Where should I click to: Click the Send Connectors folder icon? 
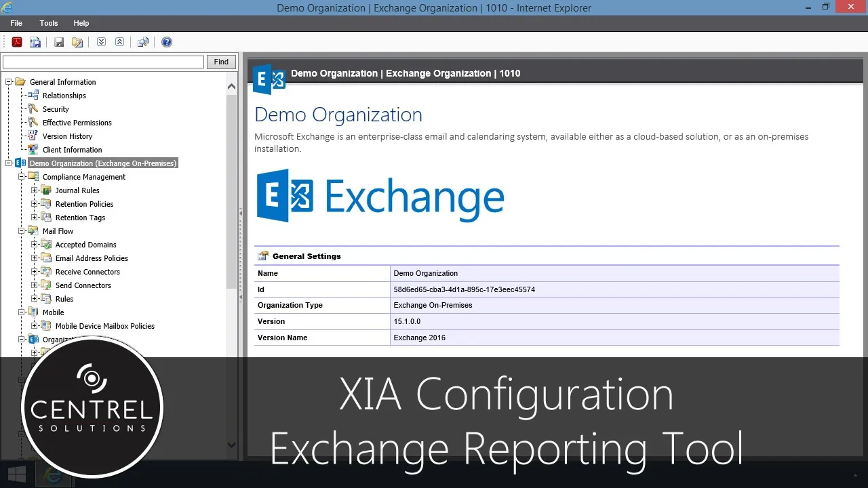[46, 285]
